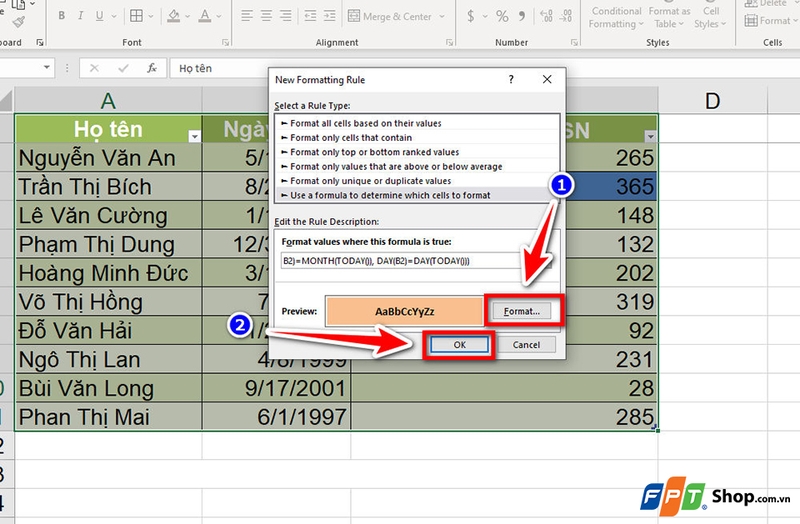
Task: Click the Format... button in dialog
Action: coord(521,311)
